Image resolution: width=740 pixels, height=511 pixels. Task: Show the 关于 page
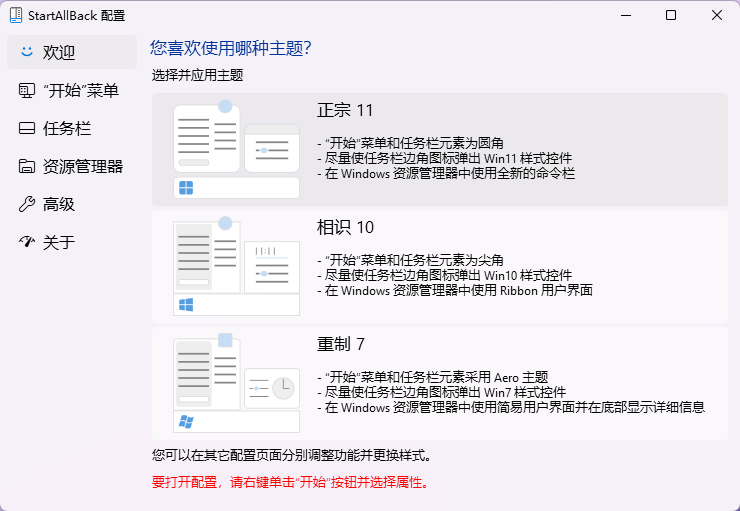coord(72,242)
